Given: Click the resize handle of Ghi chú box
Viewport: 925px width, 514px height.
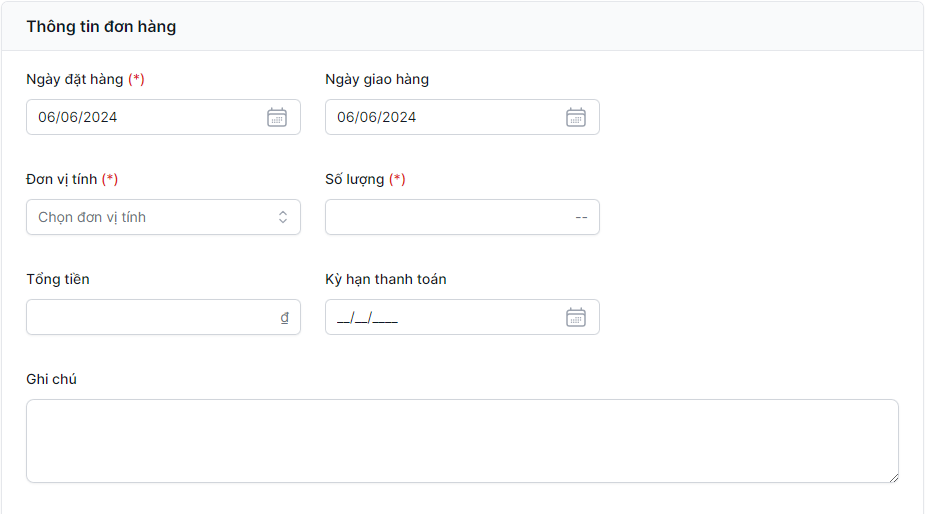Looking at the screenshot, I should pyautogui.click(x=892, y=477).
